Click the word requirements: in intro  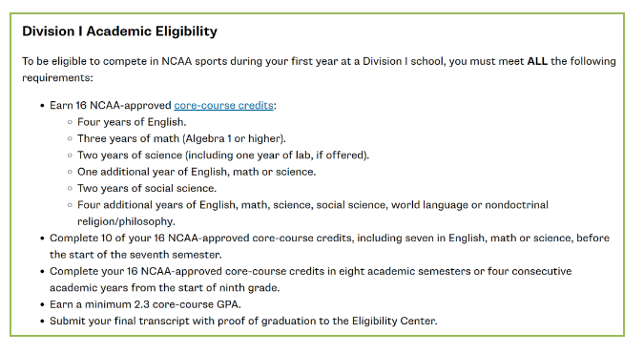[x=57, y=78]
